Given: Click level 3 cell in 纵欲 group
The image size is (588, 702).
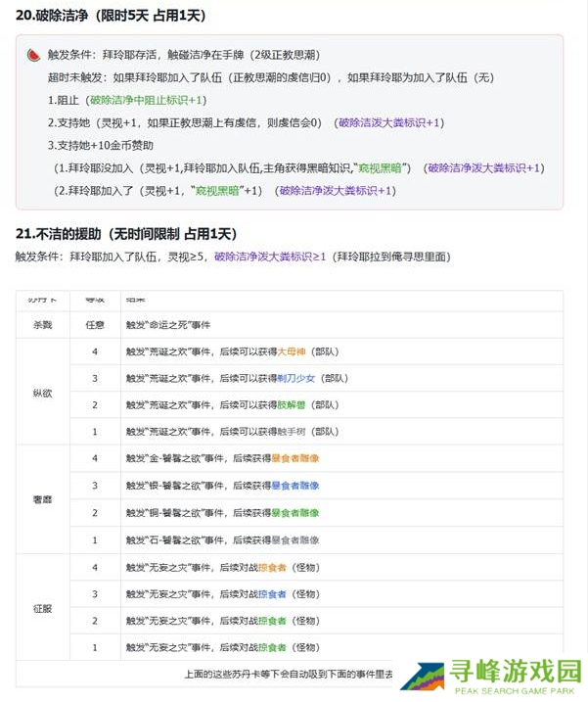Looking at the screenshot, I should click(95, 378).
